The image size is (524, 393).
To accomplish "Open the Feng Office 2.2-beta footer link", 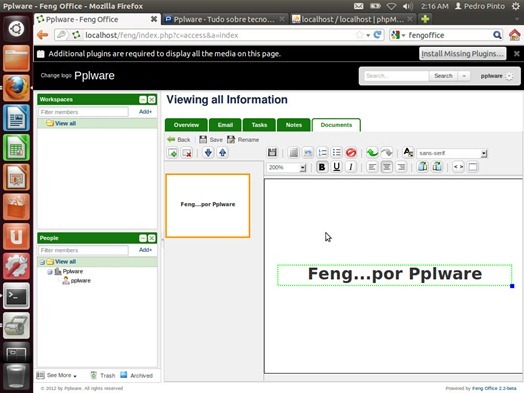I will (494, 388).
